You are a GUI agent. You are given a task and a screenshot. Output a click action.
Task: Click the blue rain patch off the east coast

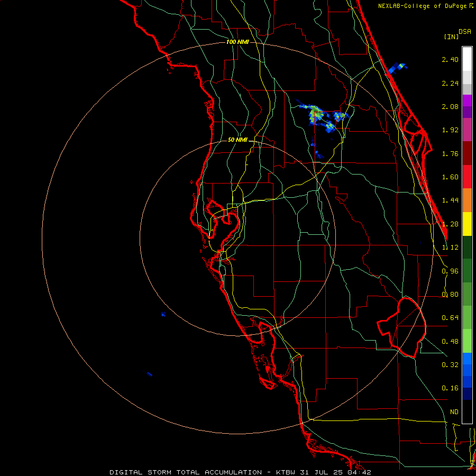point(397,68)
